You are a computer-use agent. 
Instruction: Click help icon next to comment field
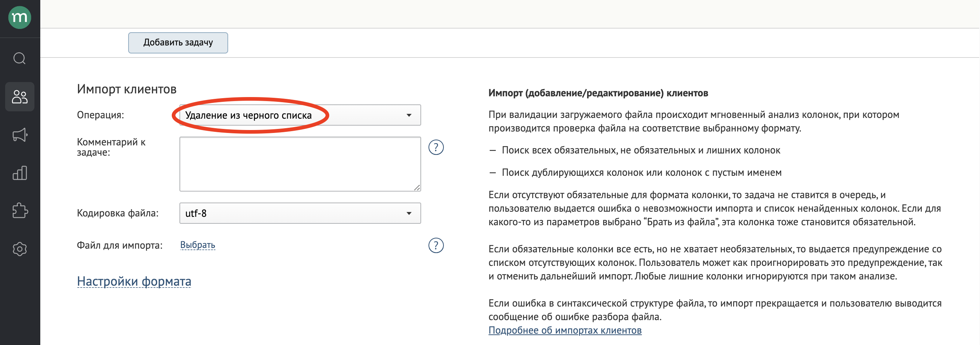[x=436, y=147]
